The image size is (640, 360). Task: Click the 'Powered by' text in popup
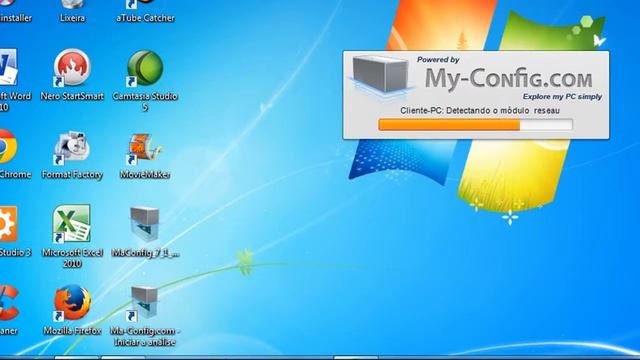click(x=438, y=60)
